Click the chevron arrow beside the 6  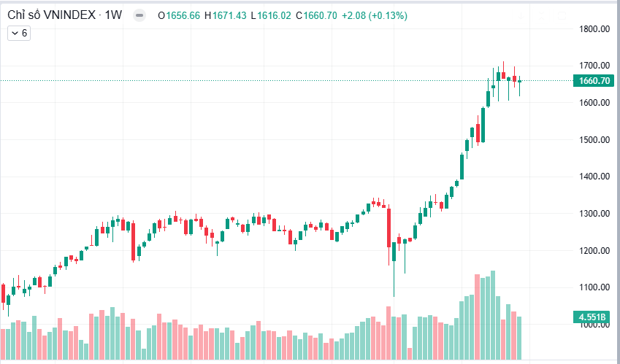(x=15, y=33)
